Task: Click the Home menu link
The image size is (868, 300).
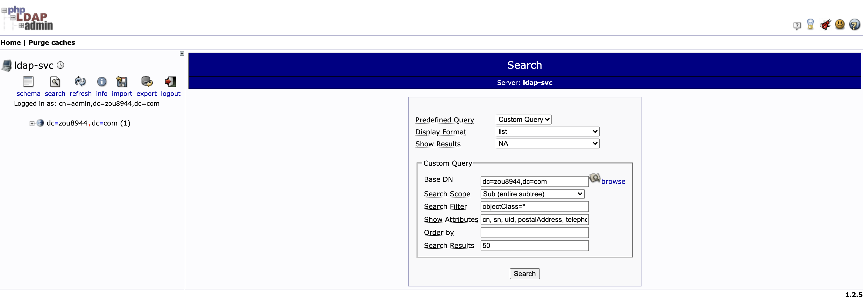Action: [11, 42]
